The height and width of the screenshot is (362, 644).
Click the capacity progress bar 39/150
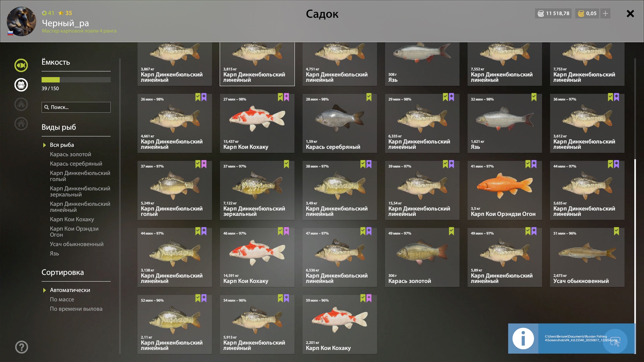[x=76, y=80]
